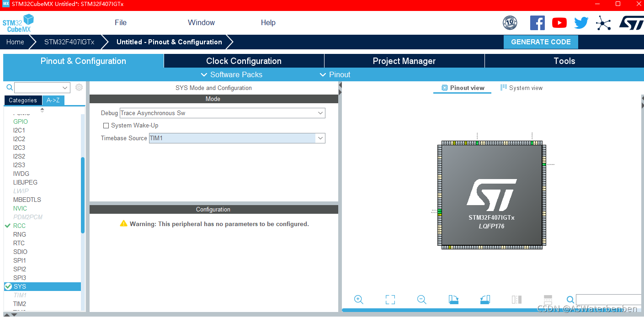Select the A->Z tab
This screenshot has height=317, width=644.
tap(53, 100)
